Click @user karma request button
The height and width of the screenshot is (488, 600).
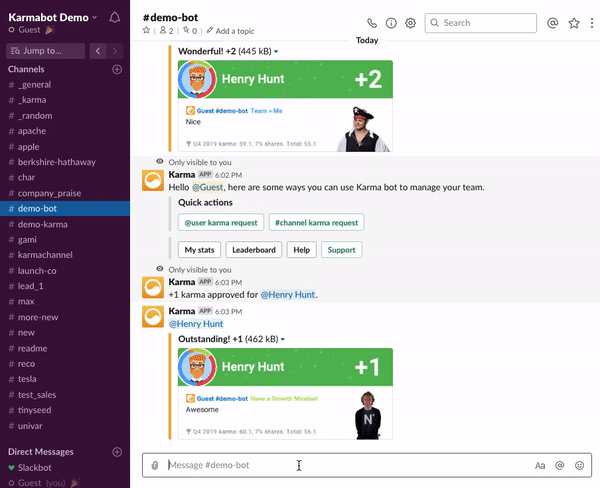tap(221, 222)
